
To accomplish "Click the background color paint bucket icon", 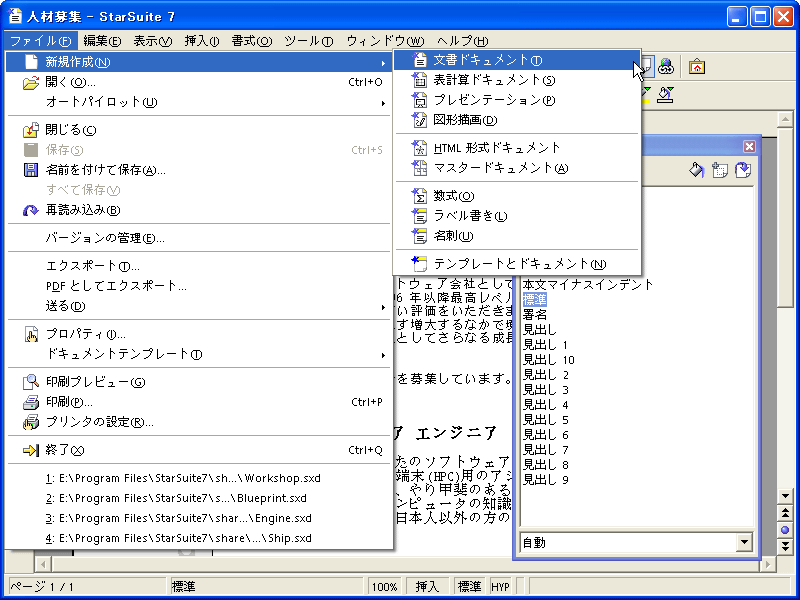I will click(665, 95).
